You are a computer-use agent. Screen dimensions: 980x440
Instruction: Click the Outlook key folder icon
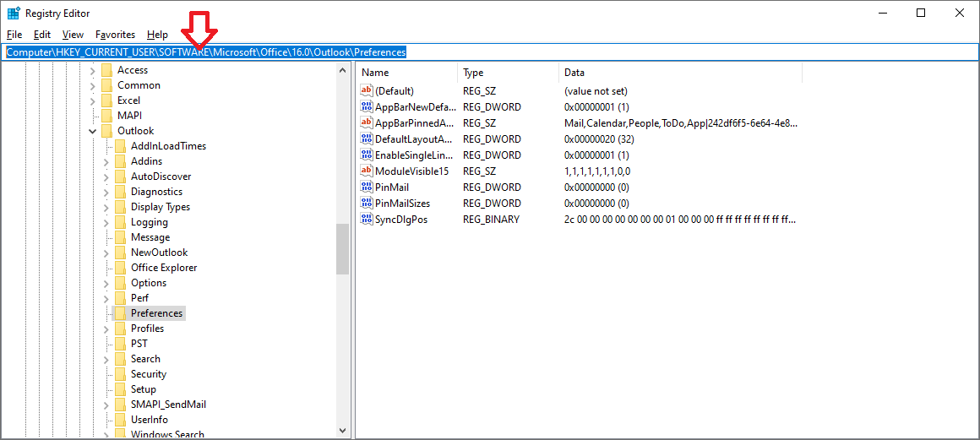(x=106, y=131)
